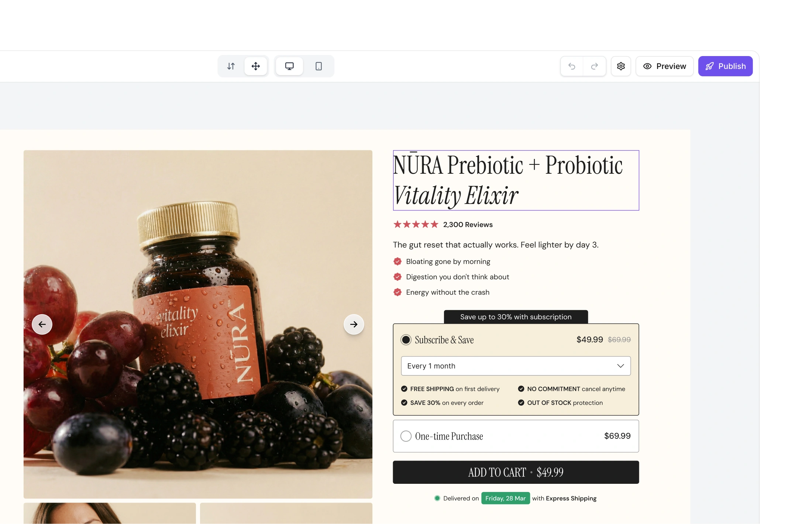Click the undo arrow

pos(572,66)
